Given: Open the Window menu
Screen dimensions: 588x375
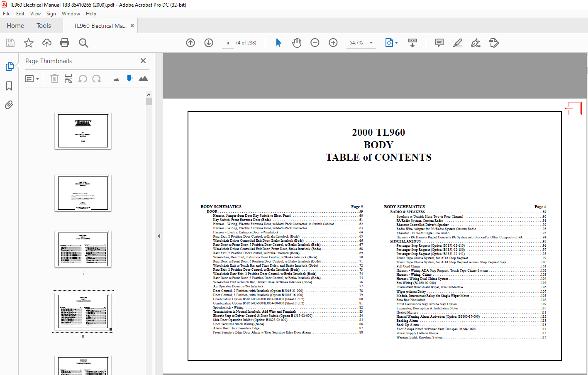Looking at the screenshot, I should coord(71,14).
